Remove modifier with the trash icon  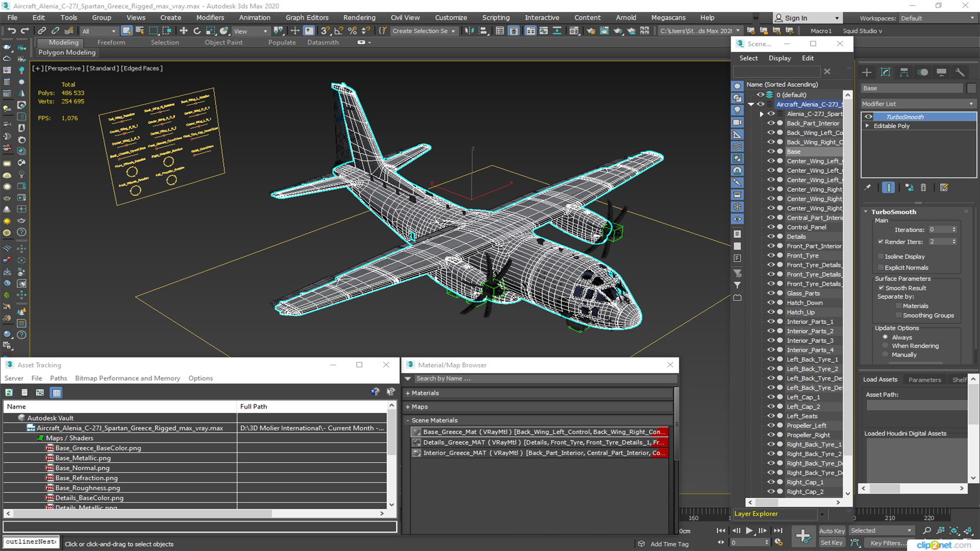pyautogui.click(x=923, y=188)
